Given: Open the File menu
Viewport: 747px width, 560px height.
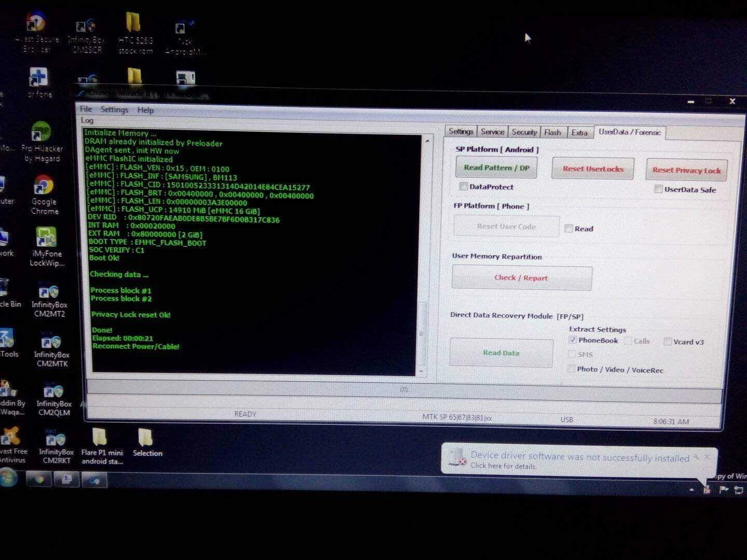Looking at the screenshot, I should click(x=86, y=109).
